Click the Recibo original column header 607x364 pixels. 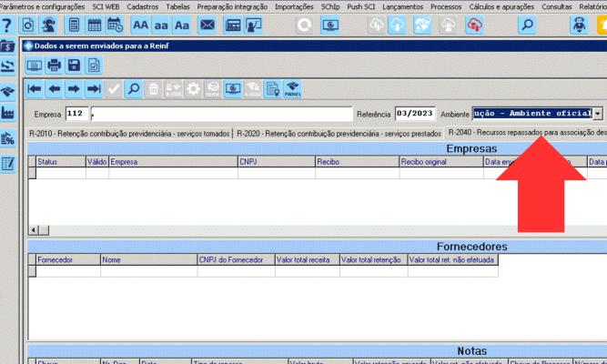click(441, 162)
